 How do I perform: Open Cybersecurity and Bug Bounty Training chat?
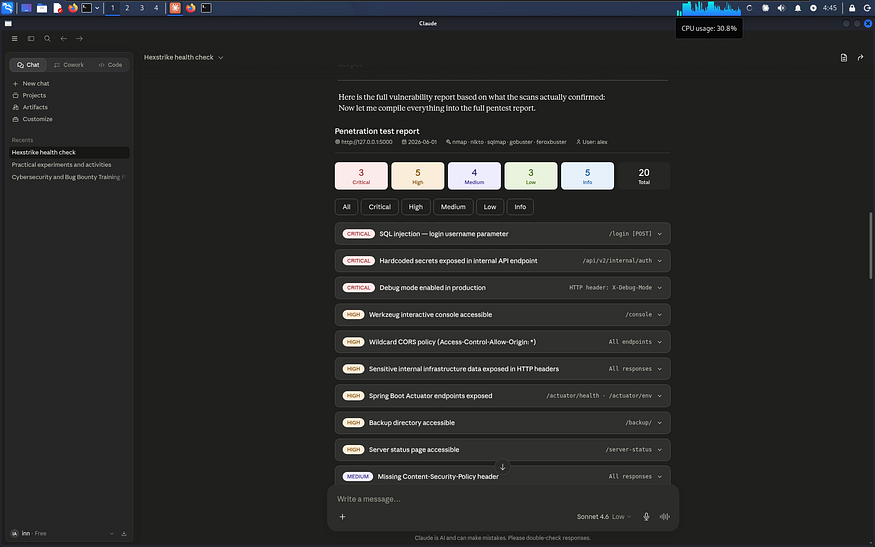tap(69, 177)
